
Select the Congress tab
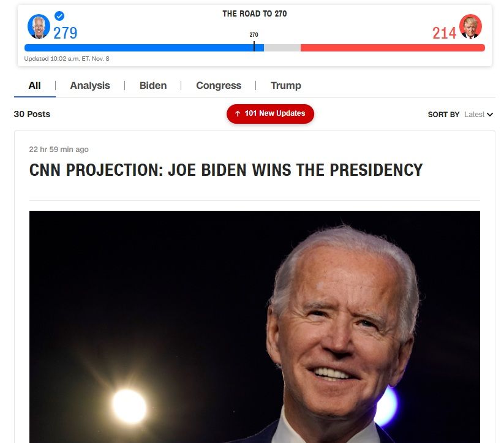coord(219,86)
